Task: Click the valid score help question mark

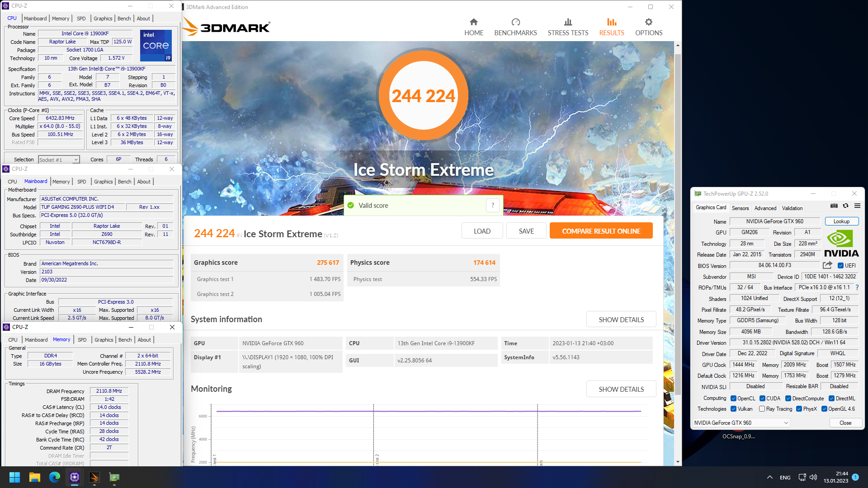Action: 493,205
